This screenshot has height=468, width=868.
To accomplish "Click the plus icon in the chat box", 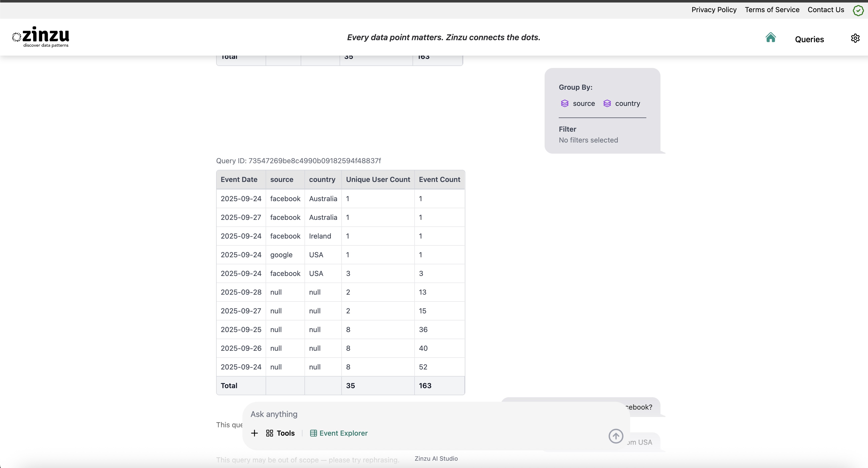I will [x=254, y=433].
